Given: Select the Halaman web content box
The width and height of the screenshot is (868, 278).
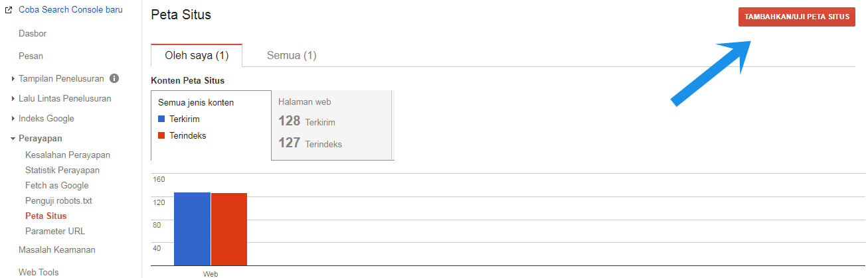Looking at the screenshot, I should [332, 125].
